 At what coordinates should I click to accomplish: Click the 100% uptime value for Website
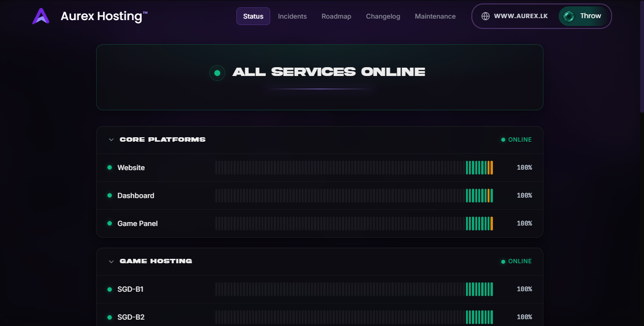tap(524, 168)
